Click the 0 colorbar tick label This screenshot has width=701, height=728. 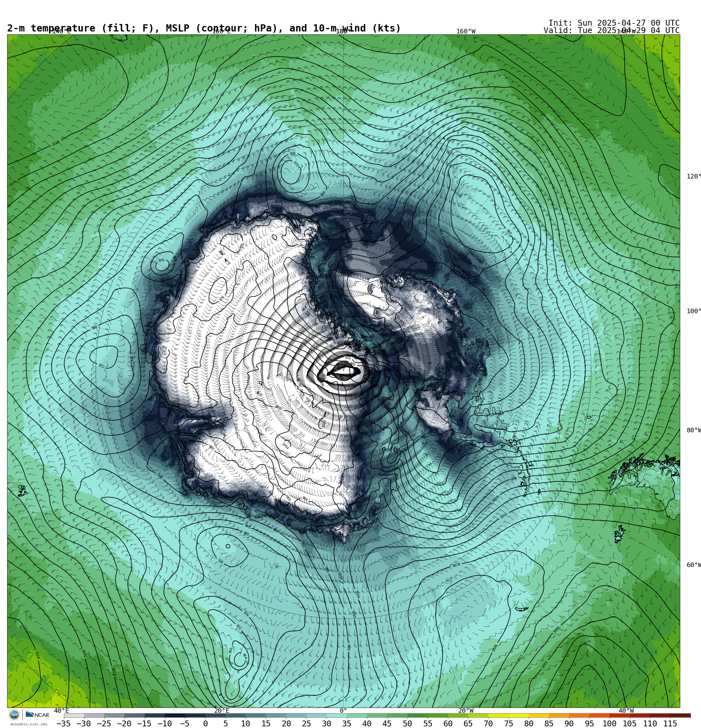[x=205, y=723]
